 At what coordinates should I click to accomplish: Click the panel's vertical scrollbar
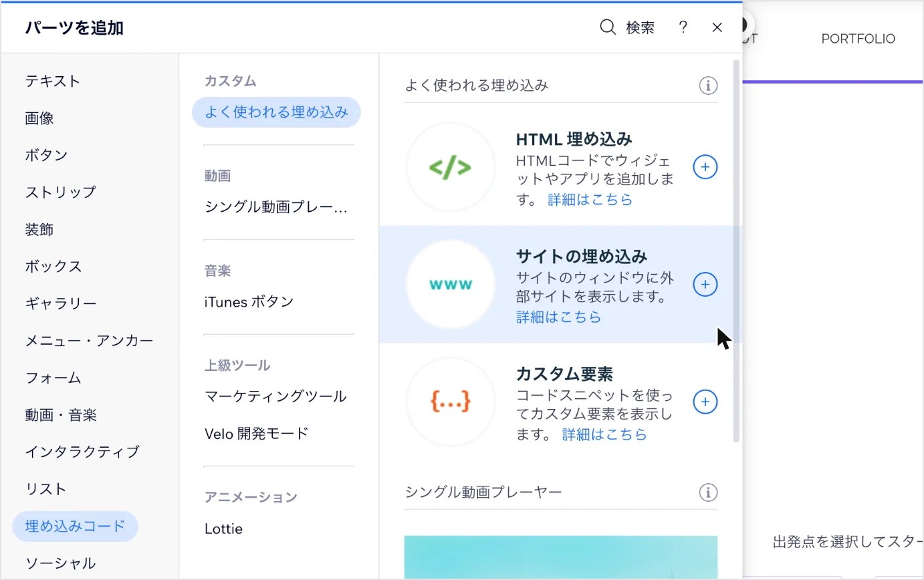pyautogui.click(x=737, y=251)
